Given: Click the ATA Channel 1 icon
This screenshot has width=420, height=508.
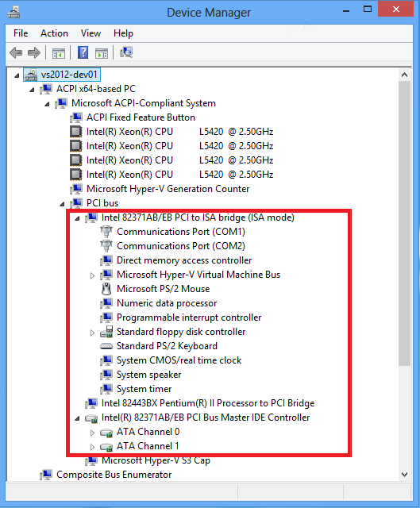Looking at the screenshot, I should coord(106,446).
